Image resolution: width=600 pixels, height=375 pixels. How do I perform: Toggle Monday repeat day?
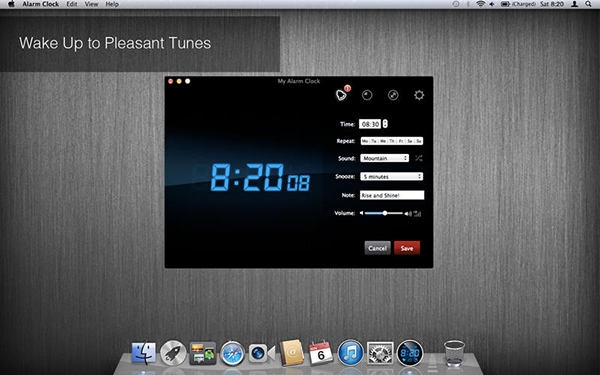click(x=365, y=141)
